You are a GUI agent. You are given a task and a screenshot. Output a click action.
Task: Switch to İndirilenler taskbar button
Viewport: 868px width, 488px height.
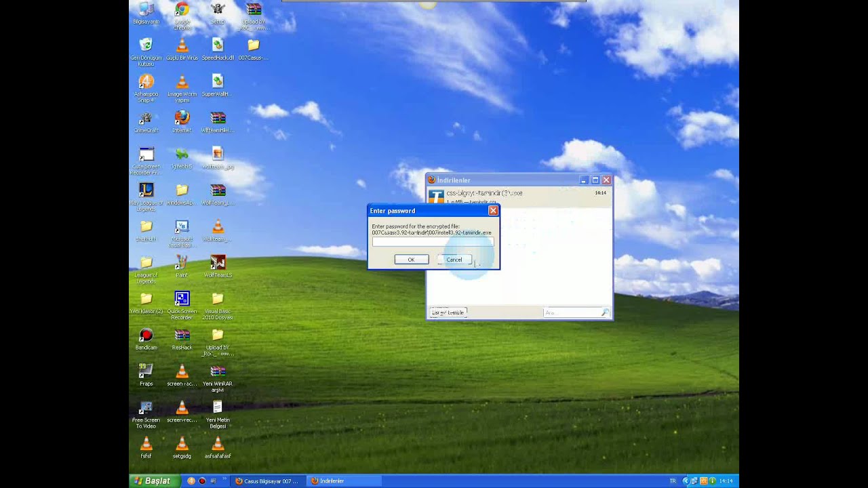tap(344, 481)
